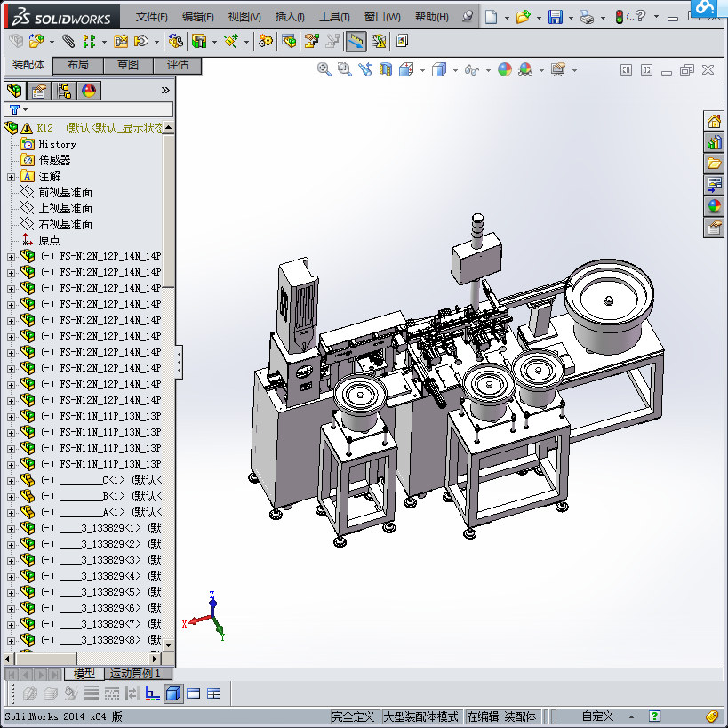Select the History tree item
728x728 pixels.
(x=58, y=144)
